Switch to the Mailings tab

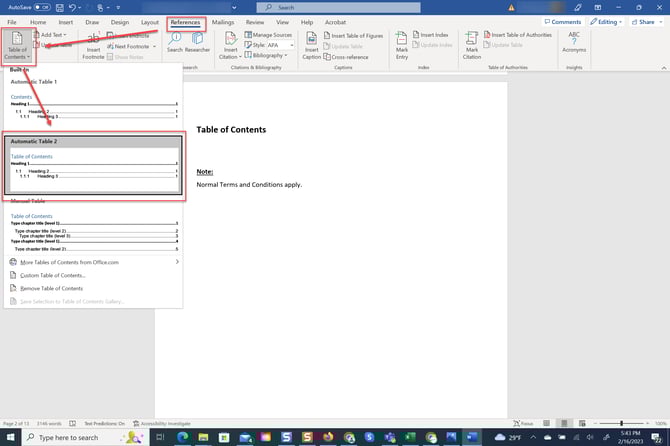[223, 22]
